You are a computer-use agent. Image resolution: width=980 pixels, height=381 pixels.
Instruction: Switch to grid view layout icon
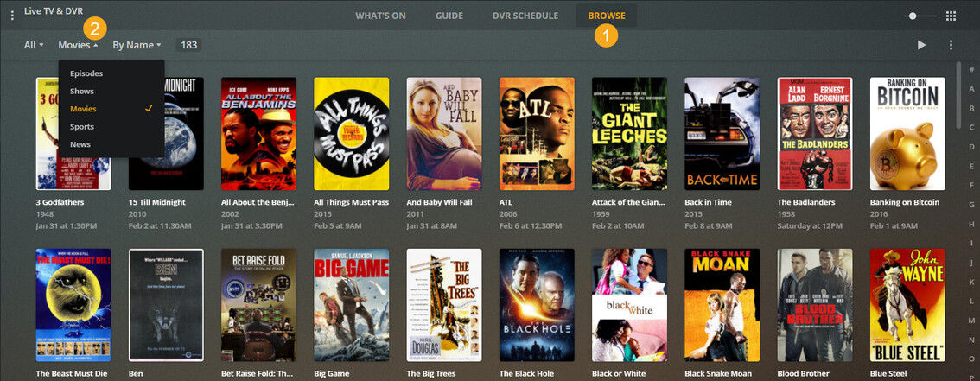click(951, 16)
